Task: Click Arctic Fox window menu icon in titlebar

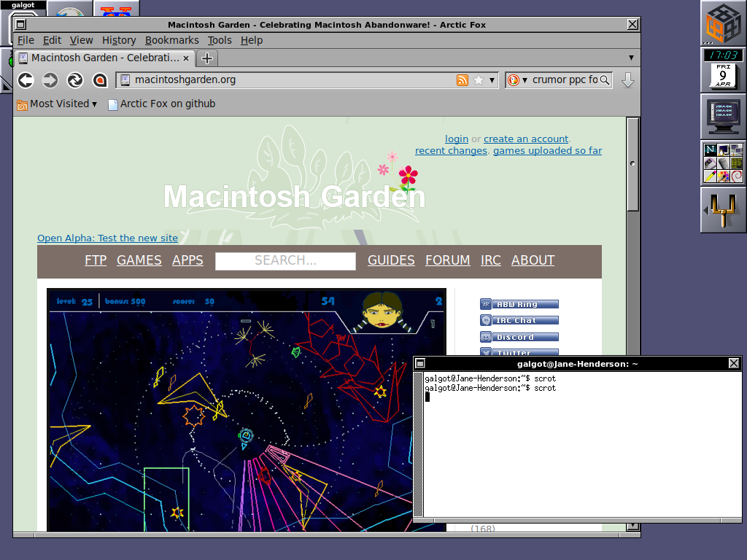Action: [x=21, y=24]
